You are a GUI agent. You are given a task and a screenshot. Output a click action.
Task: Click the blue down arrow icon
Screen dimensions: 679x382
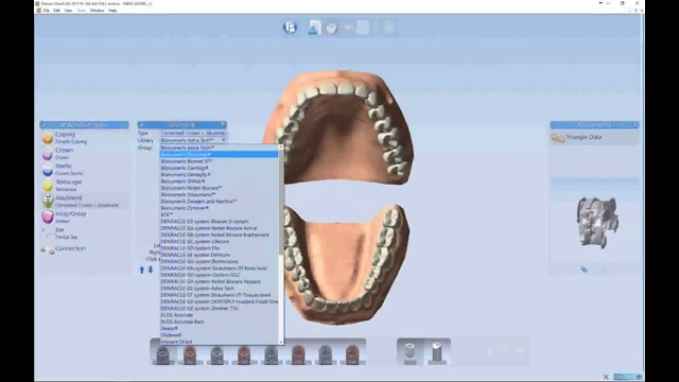click(x=150, y=269)
